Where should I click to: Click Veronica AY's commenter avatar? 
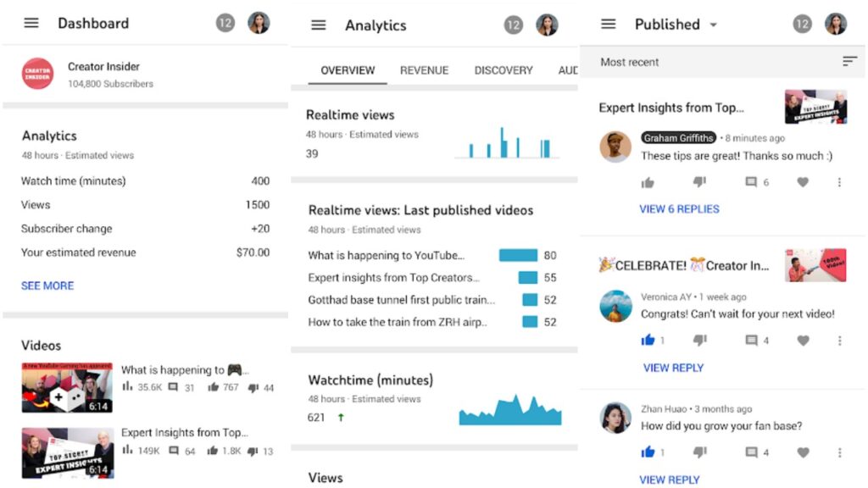615,305
